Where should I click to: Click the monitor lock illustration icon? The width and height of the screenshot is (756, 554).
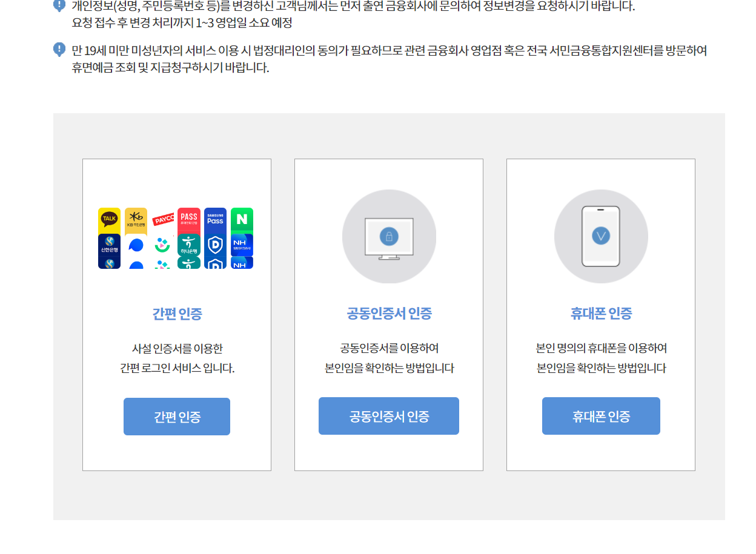tap(389, 236)
